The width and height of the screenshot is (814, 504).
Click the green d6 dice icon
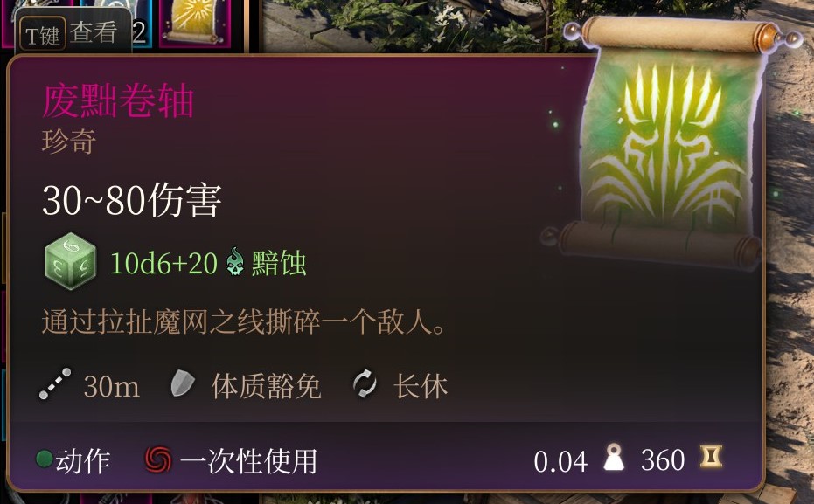click(x=71, y=261)
